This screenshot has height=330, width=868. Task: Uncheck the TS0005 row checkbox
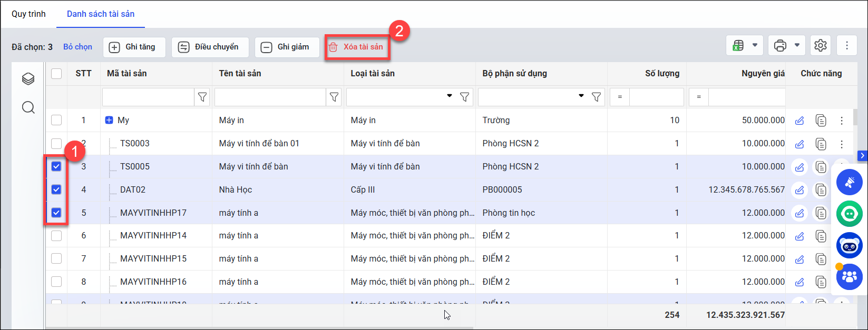pos(56,166)
